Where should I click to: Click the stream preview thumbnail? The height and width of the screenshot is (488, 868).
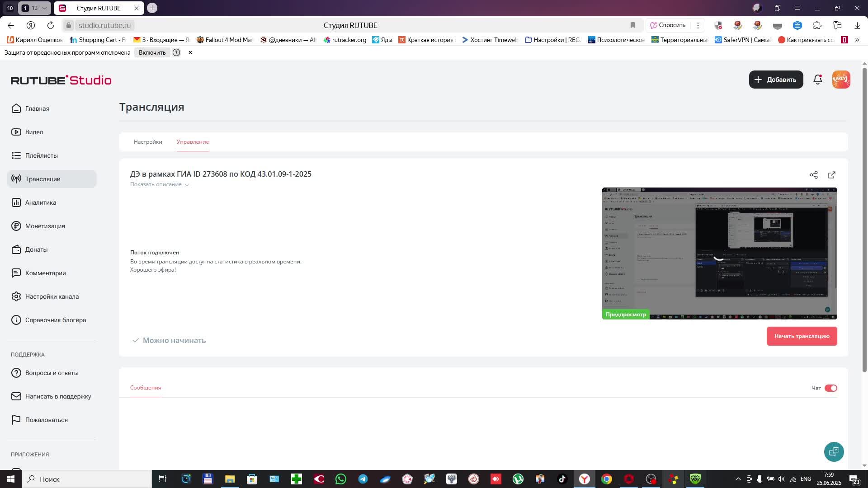pos(719,253)
